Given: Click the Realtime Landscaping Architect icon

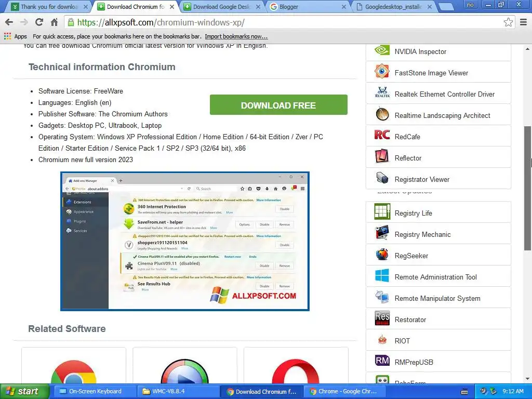Looking at the screenshot, I should tap(382, 114).
